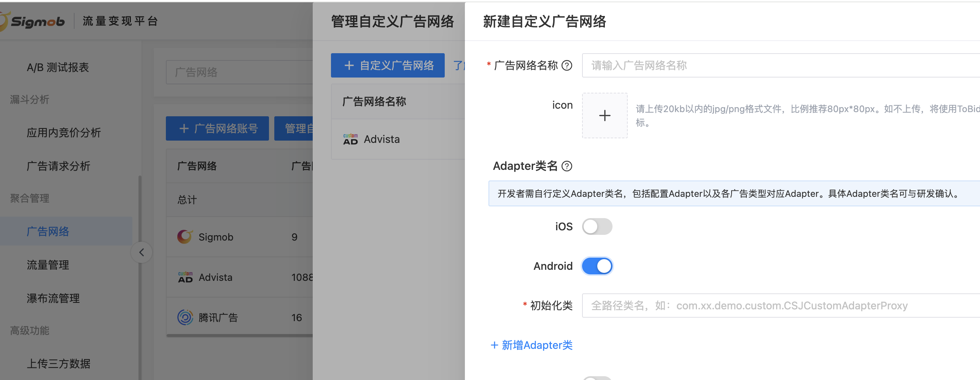Enable the iOS adapter toggle

(597, 227)
